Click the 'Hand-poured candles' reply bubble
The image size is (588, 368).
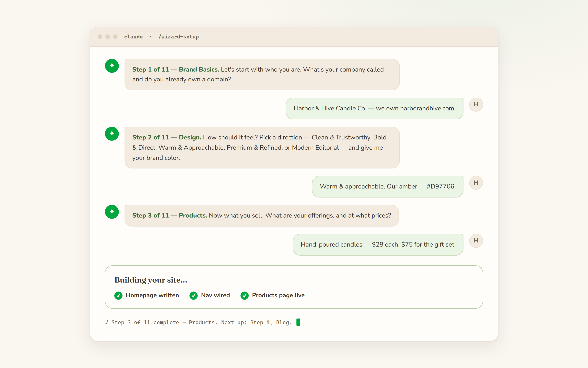tap(378, 245)
